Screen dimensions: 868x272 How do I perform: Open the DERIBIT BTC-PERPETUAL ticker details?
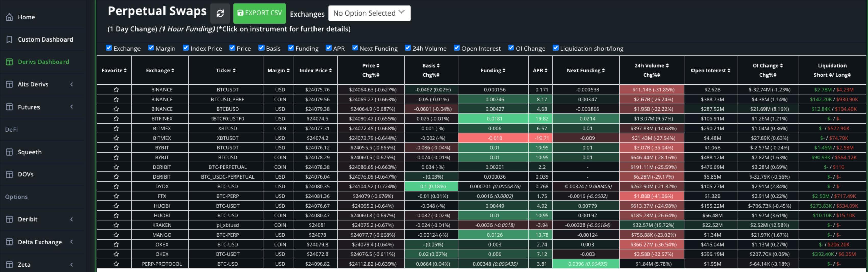click(x=228, y=167)
